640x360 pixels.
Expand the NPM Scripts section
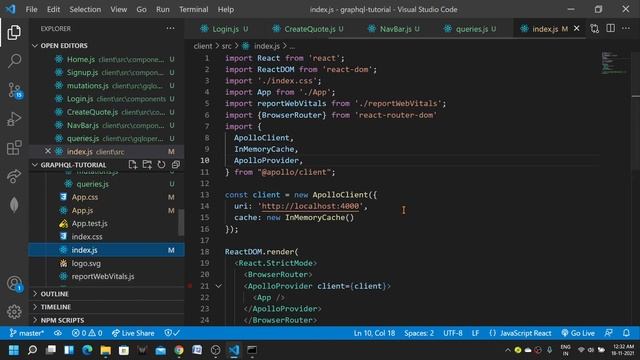coord(107,320)
